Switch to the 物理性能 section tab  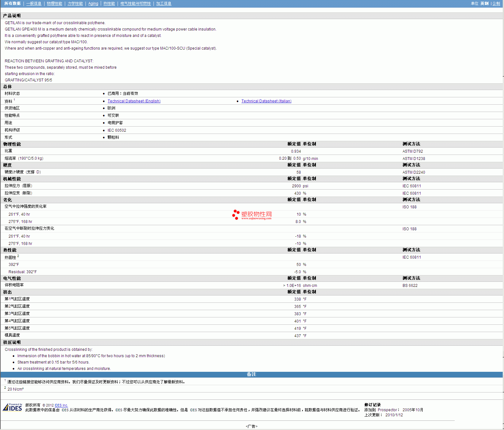pos(54,3)
